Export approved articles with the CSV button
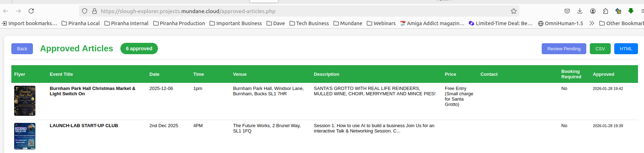This screenshot has width=644, height=153. coord(600,49)
